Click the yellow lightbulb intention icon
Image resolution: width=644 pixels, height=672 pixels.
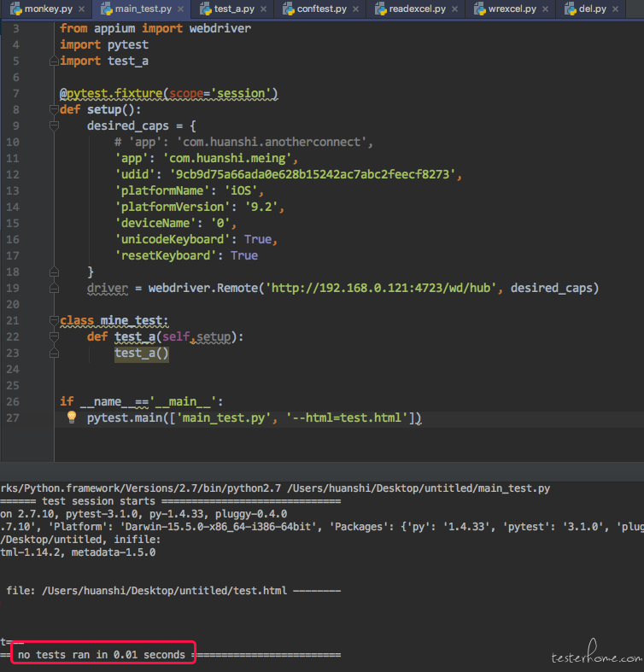pos(72,417)
